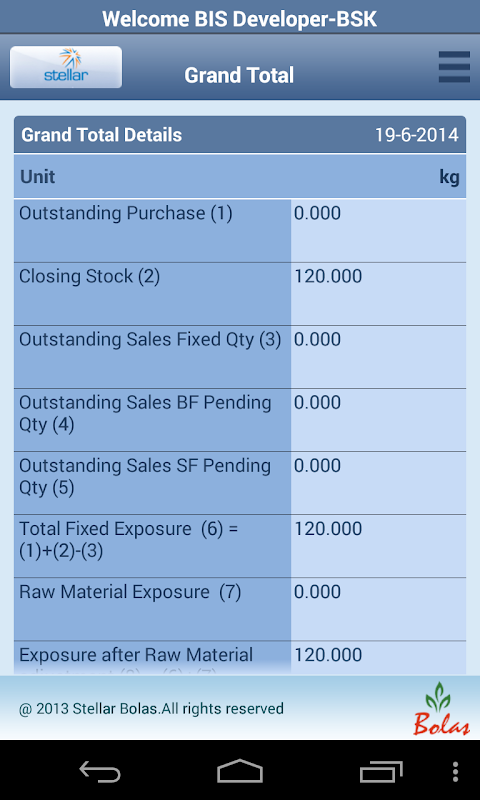The width and height of the screenshot is (480, 800).
Task: Tap the Unit kg header row
Action: (240, 177)
